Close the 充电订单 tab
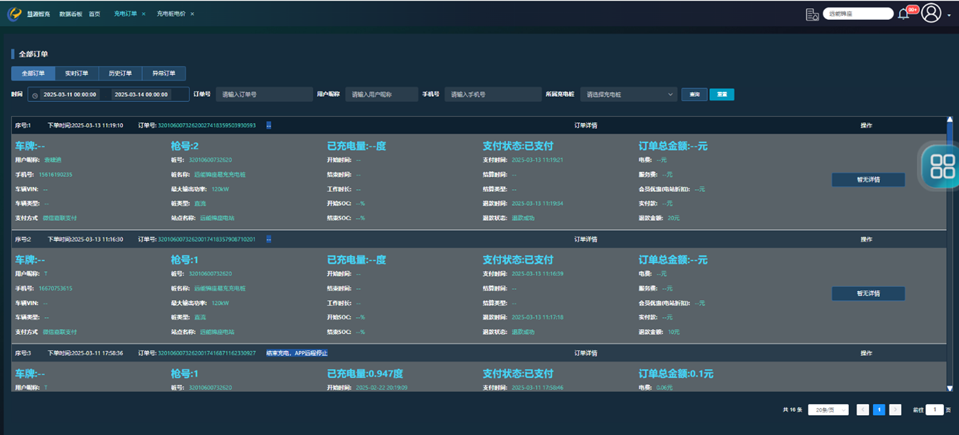 coord(143,14)
